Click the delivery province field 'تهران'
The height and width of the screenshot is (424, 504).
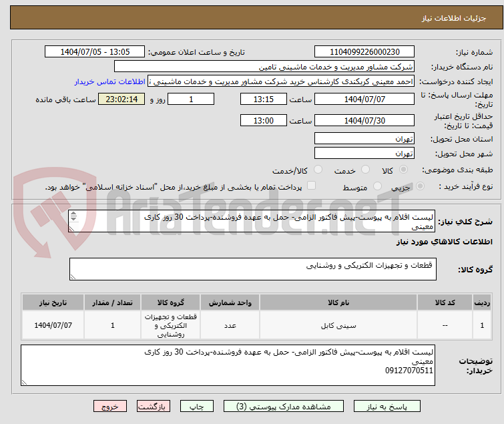coord(364,138)
